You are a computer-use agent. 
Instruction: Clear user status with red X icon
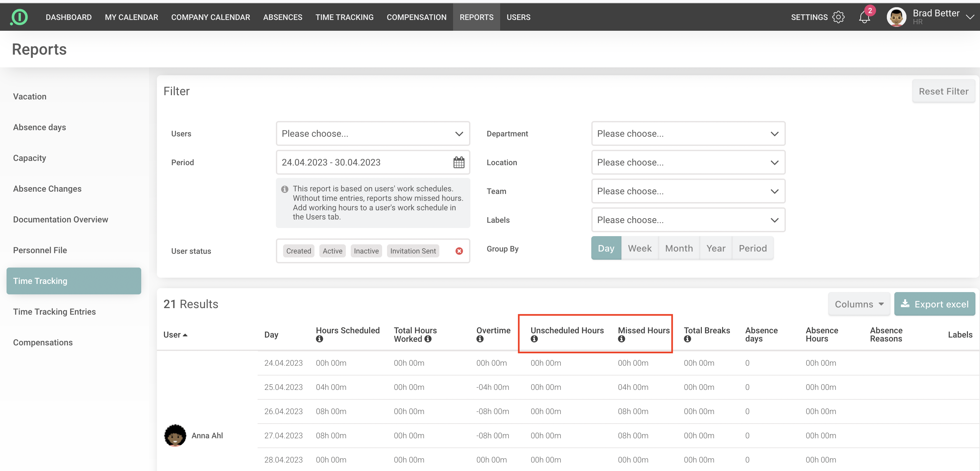tap(459, 251)
